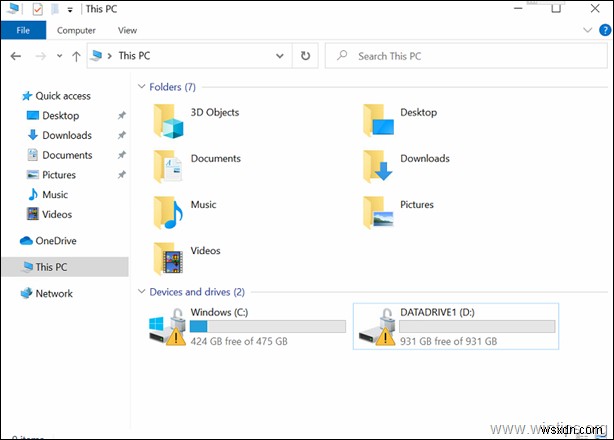This screenshot has width=614, height=440.
Task: Refresh the This PC view
Action: pos(305,56)
